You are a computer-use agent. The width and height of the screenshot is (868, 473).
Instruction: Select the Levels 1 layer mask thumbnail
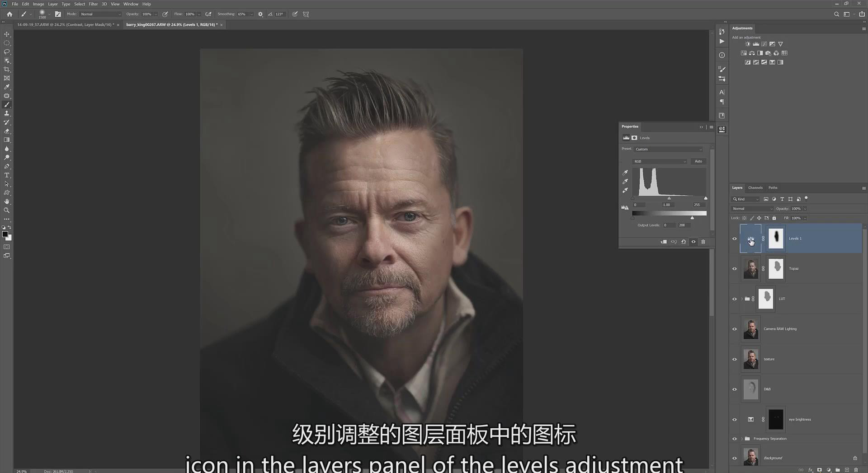click(776, 238)
